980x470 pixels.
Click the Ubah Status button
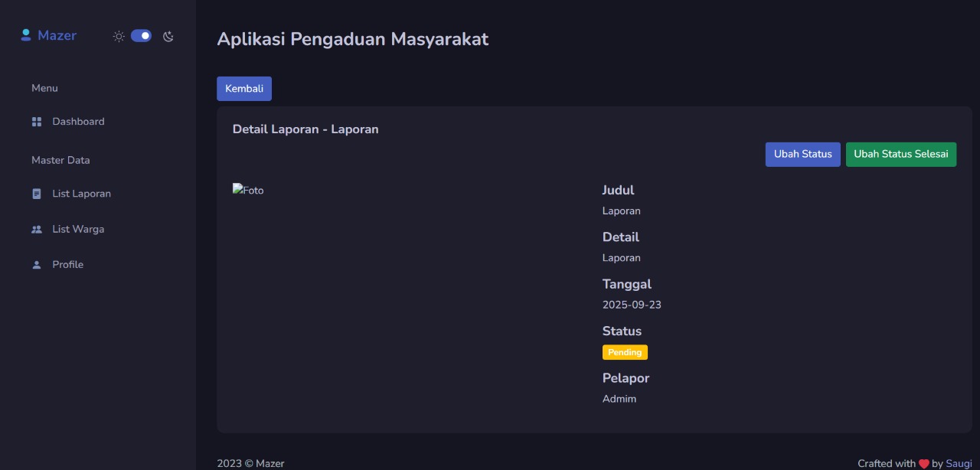[x=803, y=154]
